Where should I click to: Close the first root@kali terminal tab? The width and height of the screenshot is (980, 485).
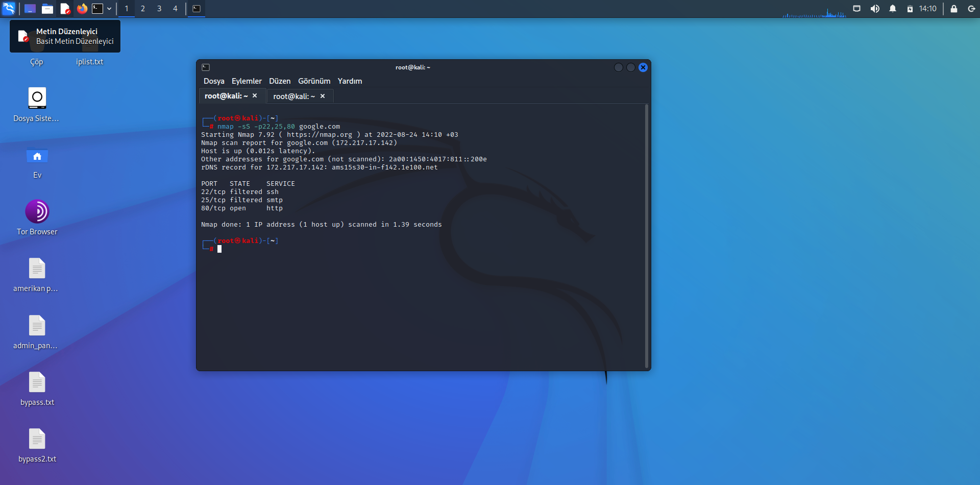tap(255, 96)
